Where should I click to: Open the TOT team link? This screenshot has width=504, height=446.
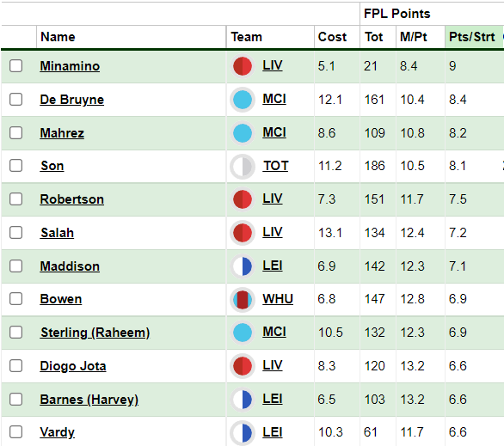point(275,166)
